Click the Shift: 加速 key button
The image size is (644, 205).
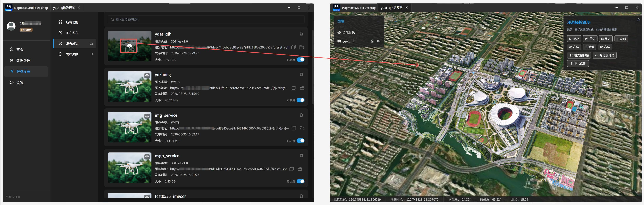[578, 63]
